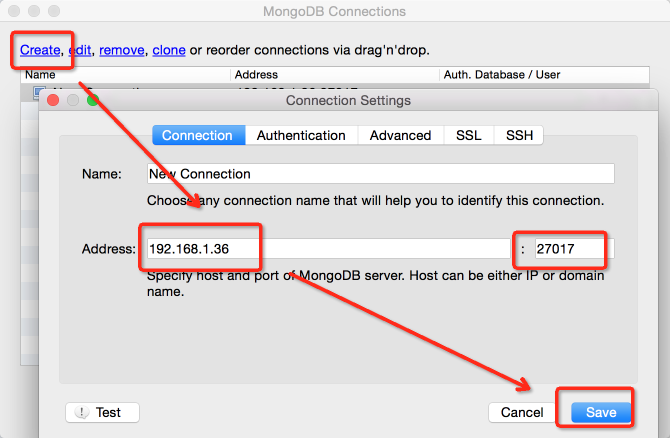670x438 pixels.
Task: Click the clone connection link
Action: [x=169, y=50]
